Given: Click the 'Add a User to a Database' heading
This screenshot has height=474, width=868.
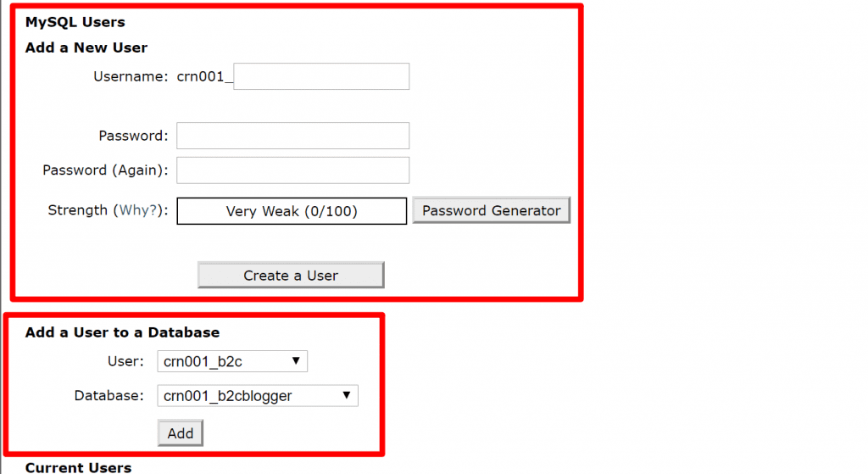Looking at the screenshot, I should click(x=122, y=332).
